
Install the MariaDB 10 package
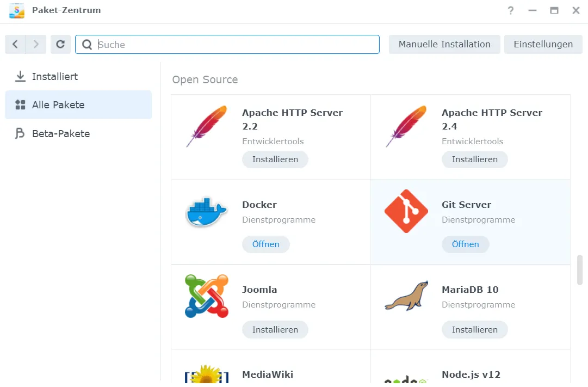pyautogui.click(x=475, y=330)
